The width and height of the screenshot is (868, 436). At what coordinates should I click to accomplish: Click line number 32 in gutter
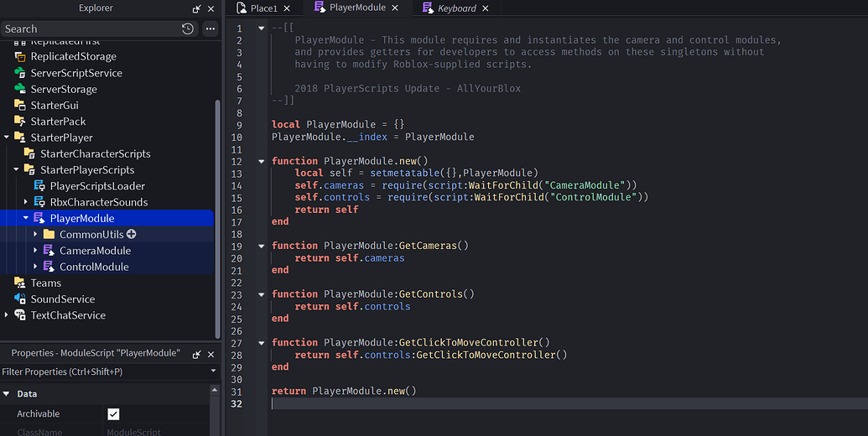click(236, 403)
